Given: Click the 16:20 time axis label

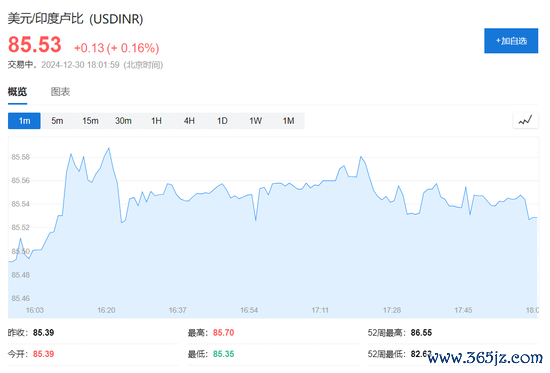Looking at the screenshot, I should click(106, 310).
